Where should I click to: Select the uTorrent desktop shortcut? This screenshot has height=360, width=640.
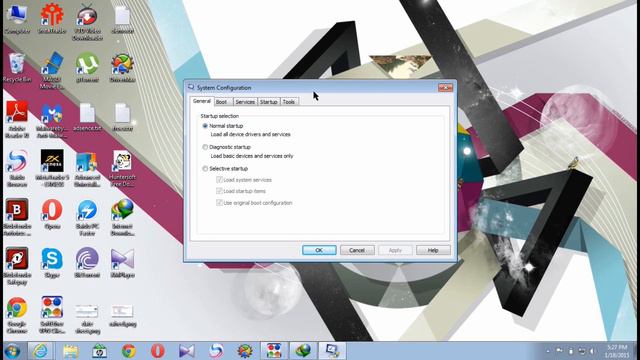click(87, 67)
